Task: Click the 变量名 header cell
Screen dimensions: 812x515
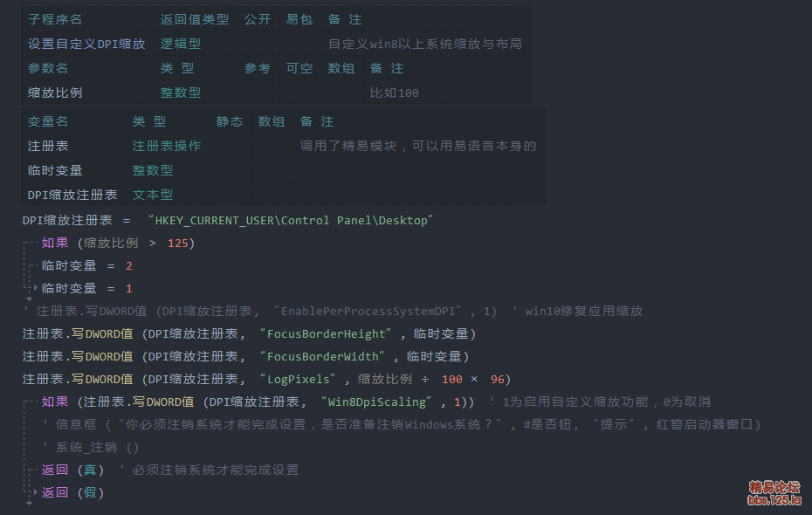Action: [48, 121]
